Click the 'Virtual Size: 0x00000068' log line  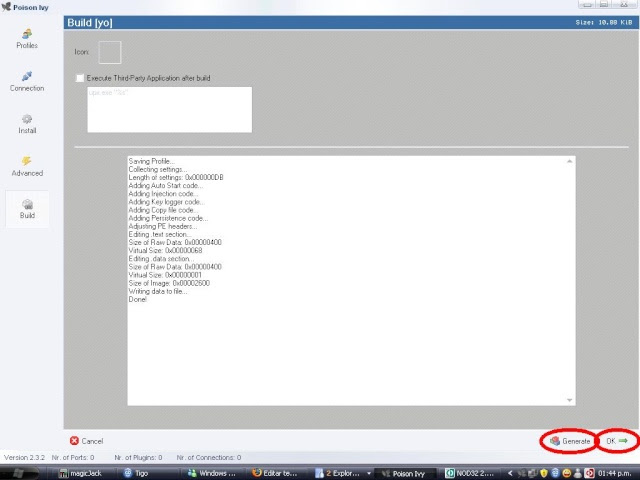[165, 250]
